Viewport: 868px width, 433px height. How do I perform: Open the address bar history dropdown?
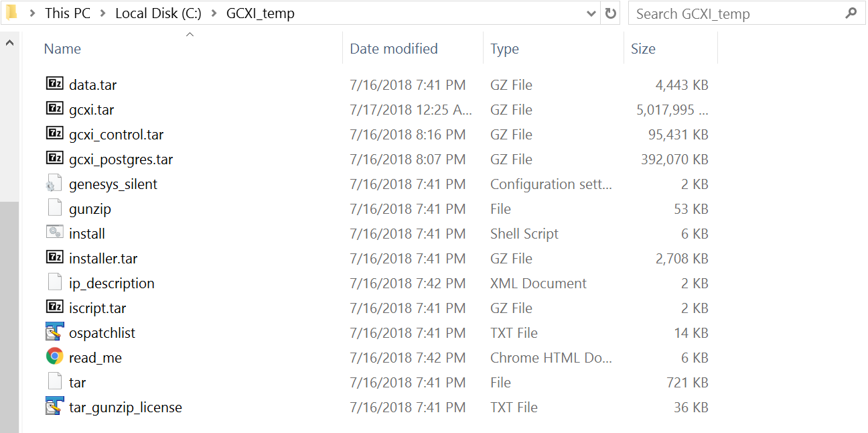591,13
